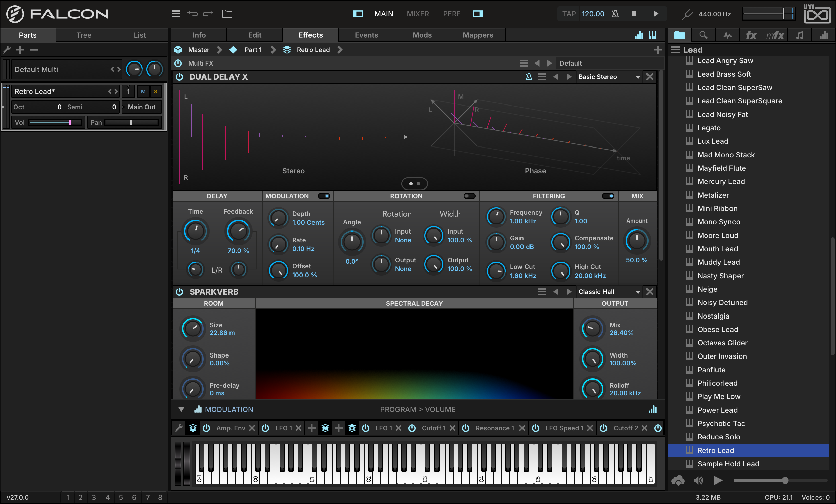Toggle the Filtering section switch
The width and height of the screenshot is (836, 504).
[x=608, y=196]
